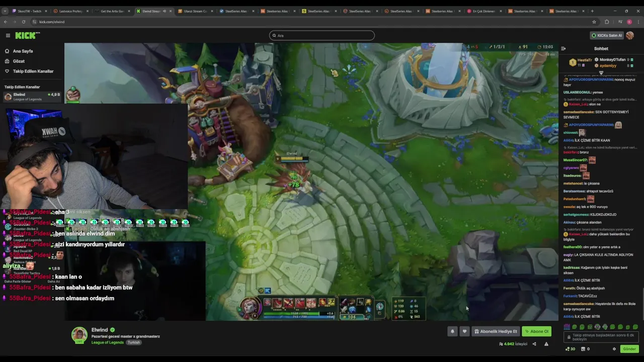The image size is (644, 362).
Task: Open chat settings gear icon
Action: pos(614,349)
